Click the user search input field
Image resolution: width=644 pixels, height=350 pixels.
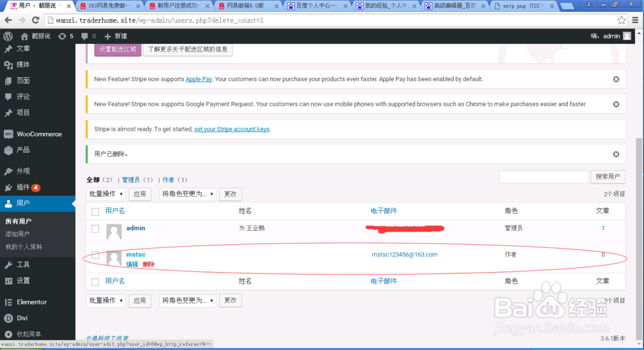tap(544, 177)
